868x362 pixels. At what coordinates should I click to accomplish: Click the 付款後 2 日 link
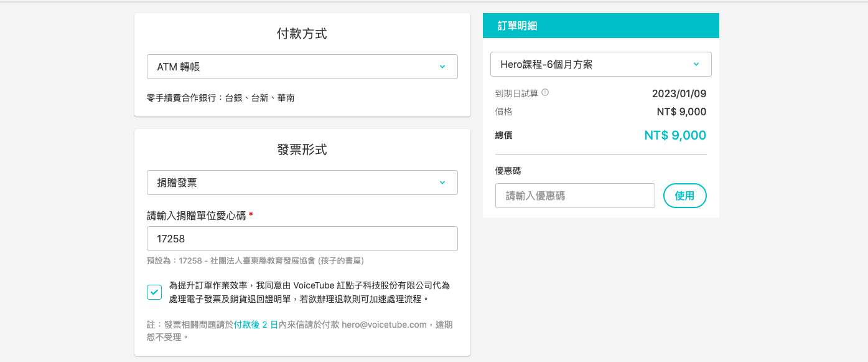(x=256, y=325)
